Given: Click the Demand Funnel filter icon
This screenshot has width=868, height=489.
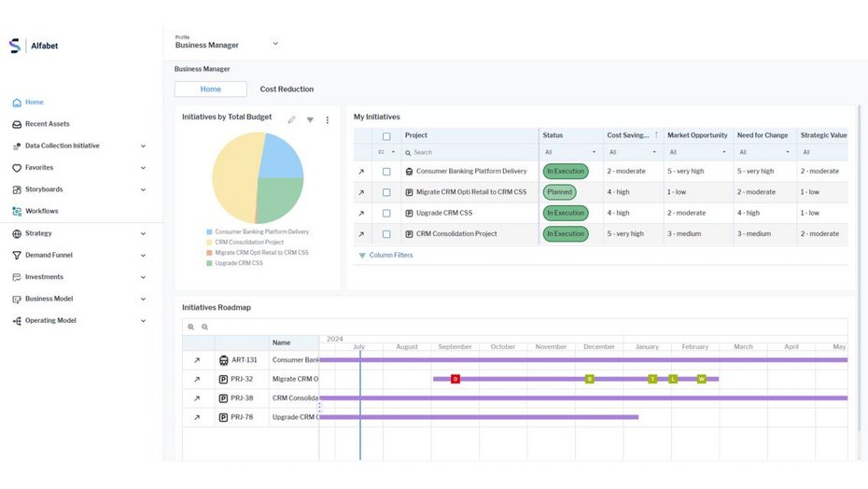Looking at the screenshot, I should click(x=17, y=256).
